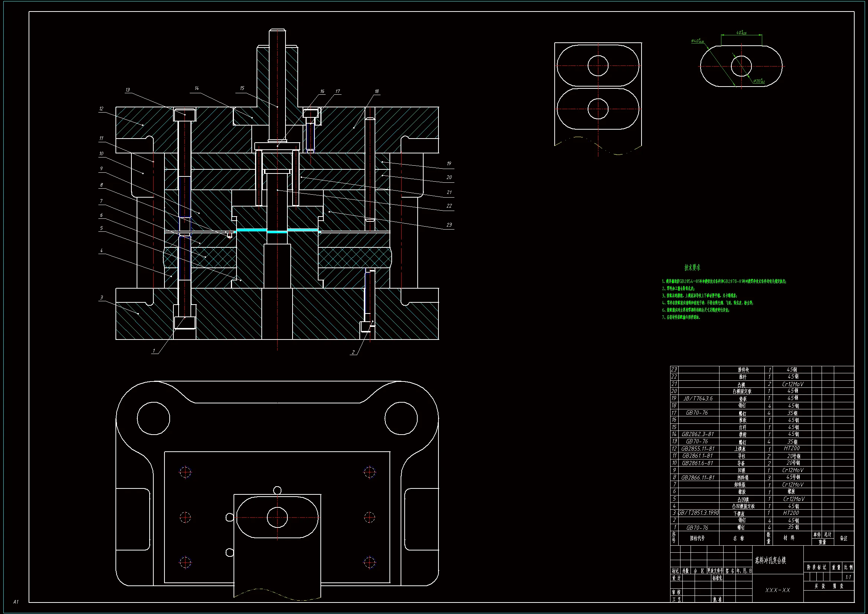Click the A1 sheet size label
Image resolution: width=868 pixels, height=614 pixels.
pyautogui.click(x=16, y=602)
